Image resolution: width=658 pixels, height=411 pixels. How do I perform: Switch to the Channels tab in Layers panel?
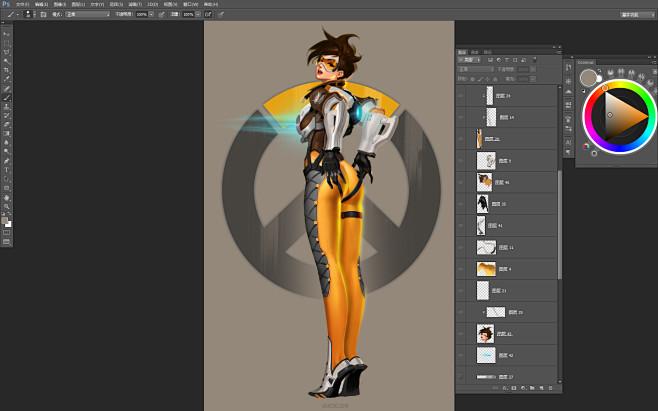(x=475, y=52)
